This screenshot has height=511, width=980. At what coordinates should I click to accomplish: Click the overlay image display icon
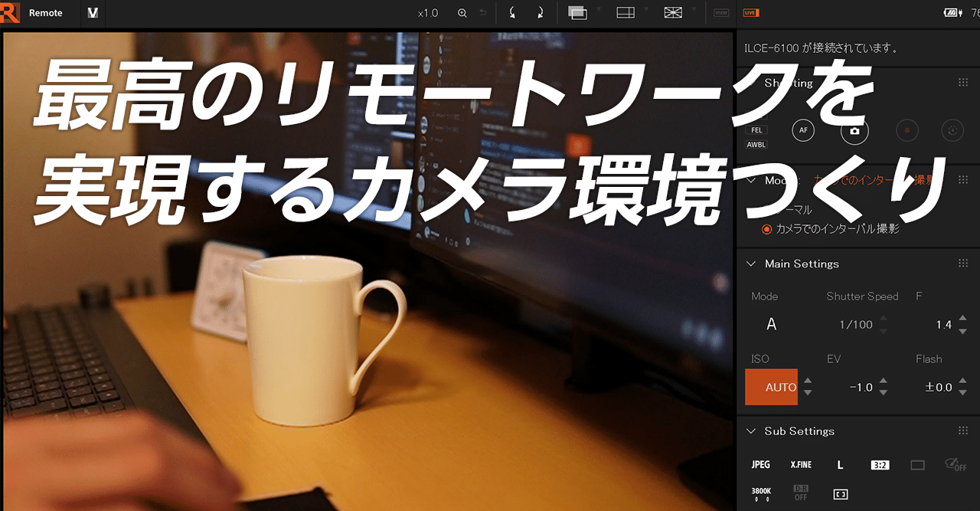point(577,12)
